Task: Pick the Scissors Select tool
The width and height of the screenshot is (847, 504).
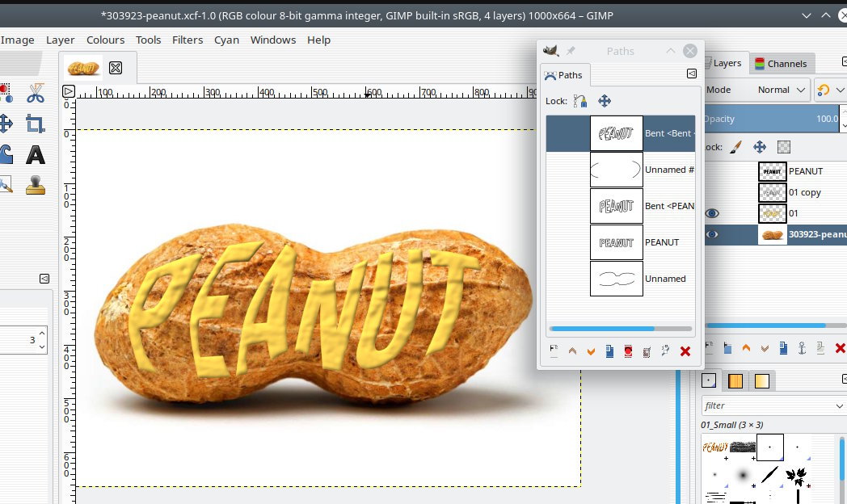Action: pyautogui.click(x=35, y=94)
